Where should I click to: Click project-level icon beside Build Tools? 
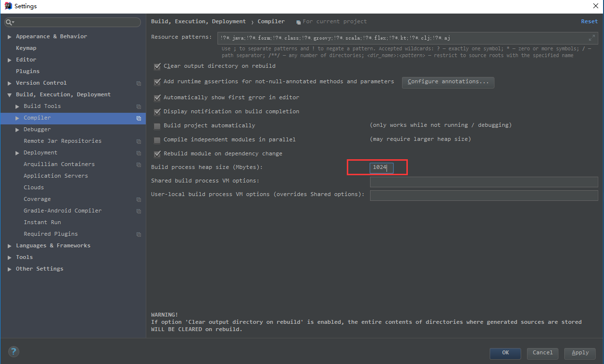(x=139, y=106)
